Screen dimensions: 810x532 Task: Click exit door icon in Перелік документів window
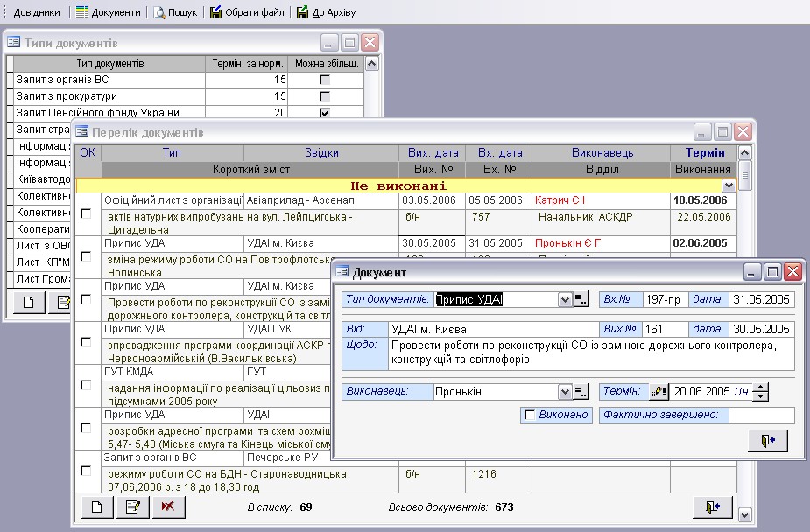[x=712, y=507]
